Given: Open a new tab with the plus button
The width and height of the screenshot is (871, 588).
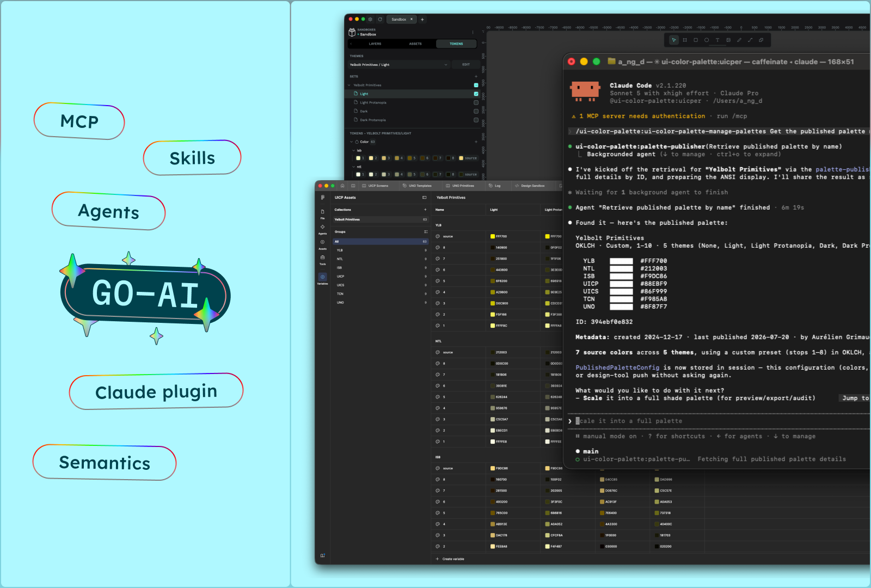Looking at the screenshot, I should (x=422, y=20).
